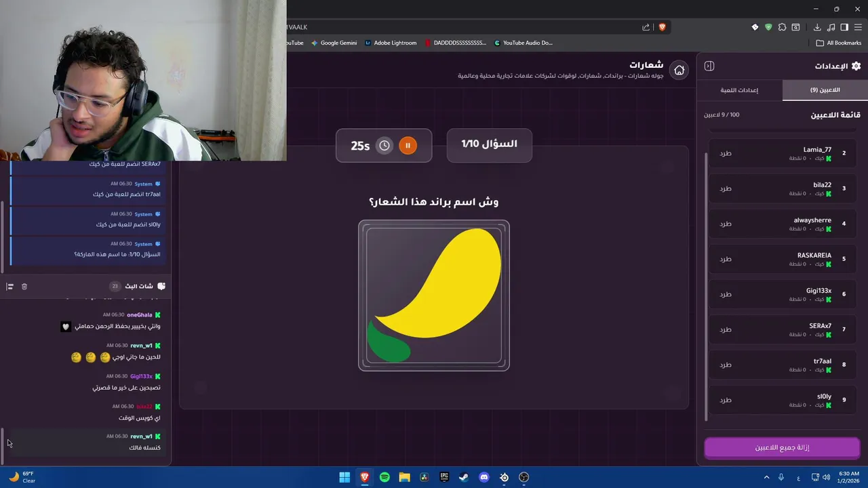Image resolution: width=868 pixels, height=488 pixels.
Task: Click the Brave Rewards diamond icon
Action: [755, 27]
